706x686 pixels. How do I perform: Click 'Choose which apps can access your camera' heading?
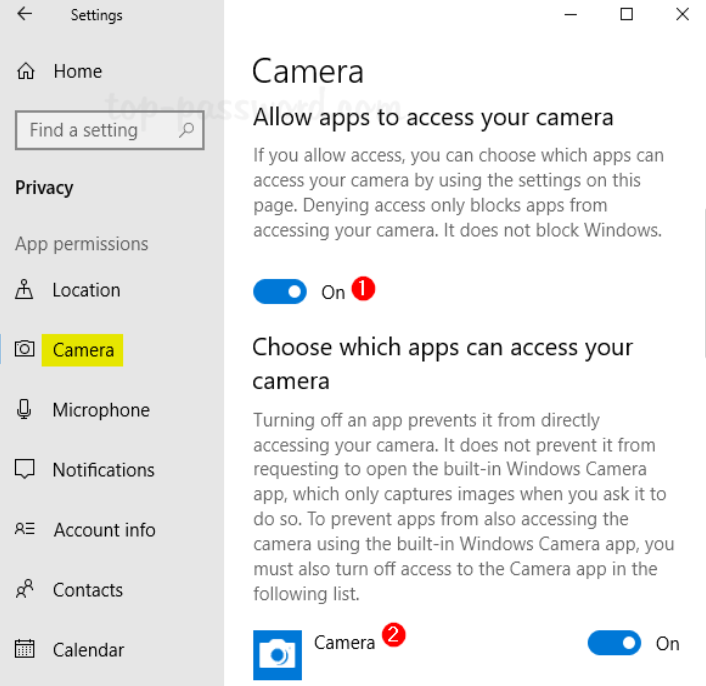tap(442, 364)
